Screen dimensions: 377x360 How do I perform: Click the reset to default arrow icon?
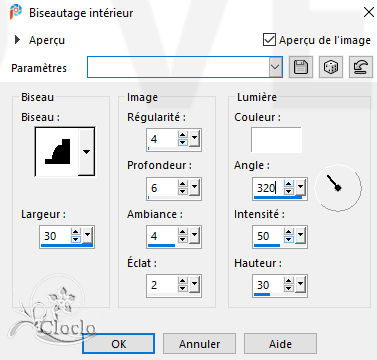pos(361,67)
